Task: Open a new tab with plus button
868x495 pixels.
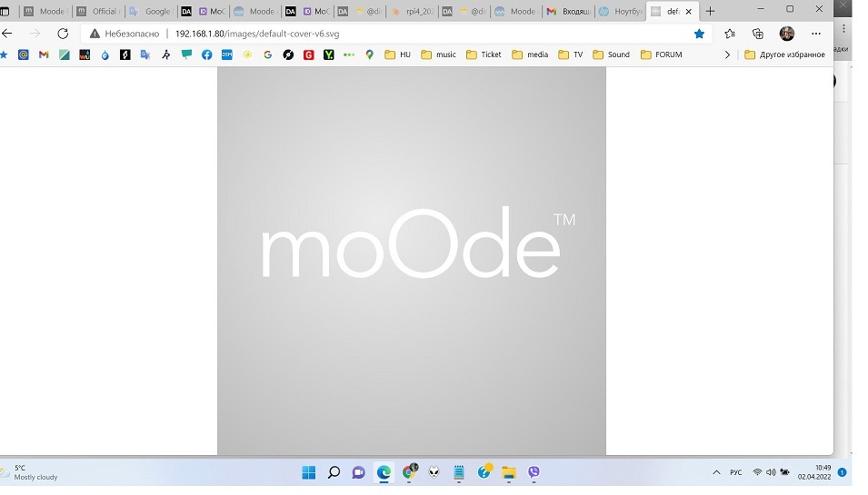Action: pyautogui.click(x=710, y=11)
